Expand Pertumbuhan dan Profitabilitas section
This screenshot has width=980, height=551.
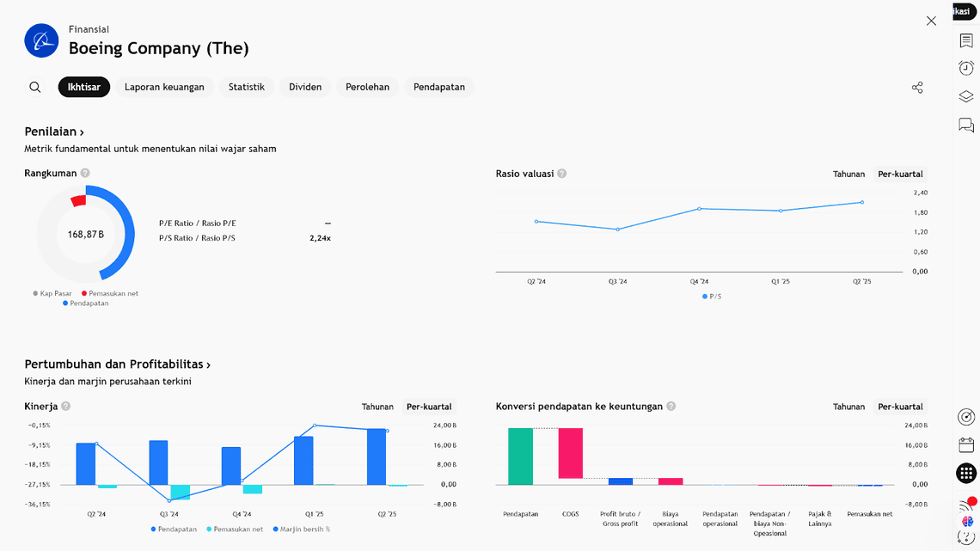[x=118, y=364]
